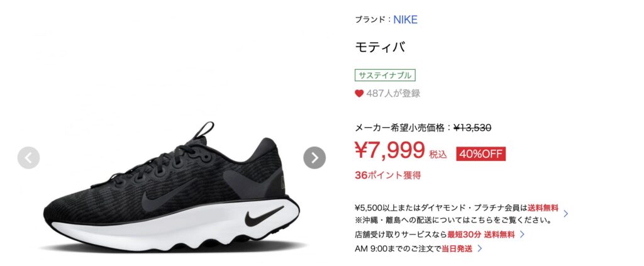Click the 送料無料 text in shipping info

pyautogui.click(x=543, y=208)
